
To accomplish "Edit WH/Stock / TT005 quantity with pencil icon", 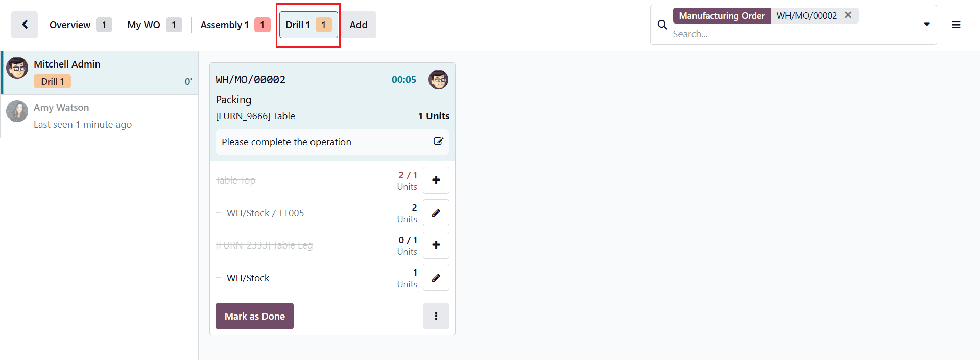I will coord(436,213).
